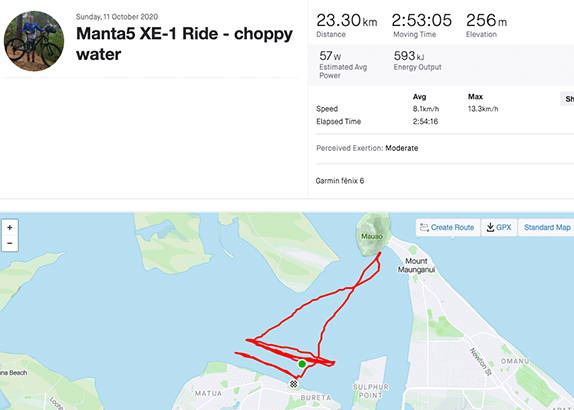Image resolution: width=574 pixels, height=410 pixels.
Task: Download the GPX file
Action: pos(499,227)
